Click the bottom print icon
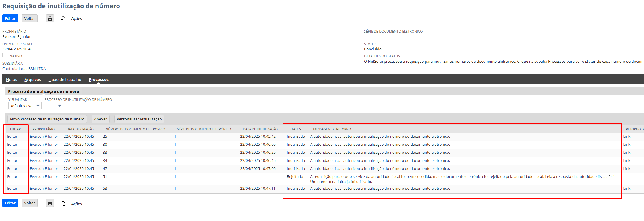Viewport: 644px width, 221px height. click(50, 203)
